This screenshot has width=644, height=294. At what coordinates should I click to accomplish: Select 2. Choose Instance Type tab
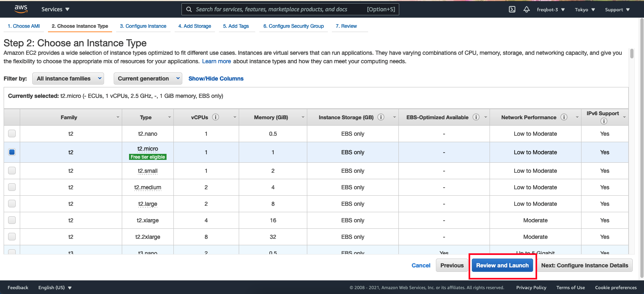point(80,26)
